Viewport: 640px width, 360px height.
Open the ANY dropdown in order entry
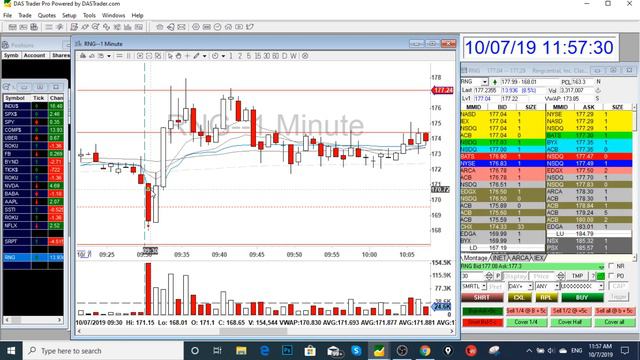(556, 287)
